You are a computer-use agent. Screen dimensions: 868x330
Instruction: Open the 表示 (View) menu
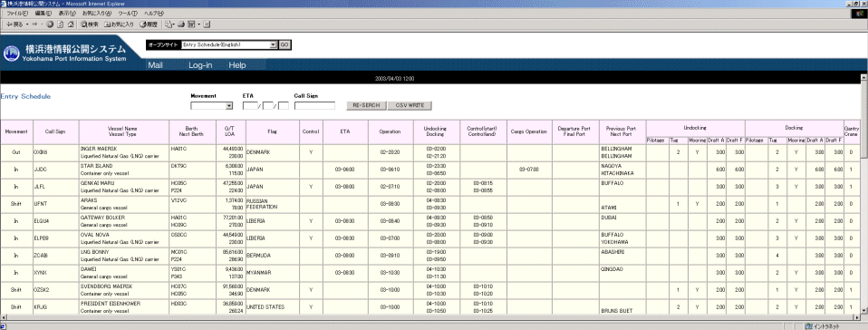[67, 13]
